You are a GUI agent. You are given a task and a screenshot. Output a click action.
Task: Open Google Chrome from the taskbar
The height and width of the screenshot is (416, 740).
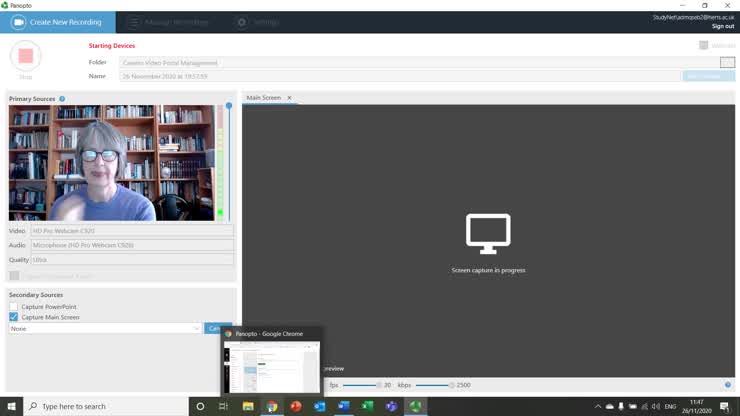coord(272,406)
